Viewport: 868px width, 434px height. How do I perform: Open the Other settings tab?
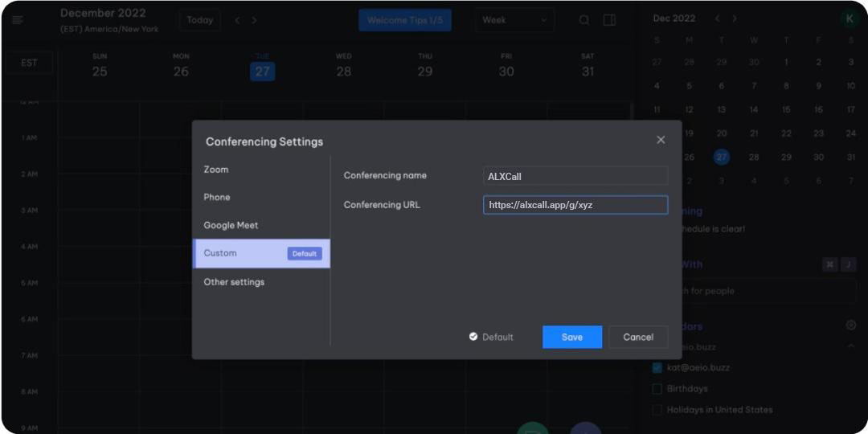pos(234,282)
